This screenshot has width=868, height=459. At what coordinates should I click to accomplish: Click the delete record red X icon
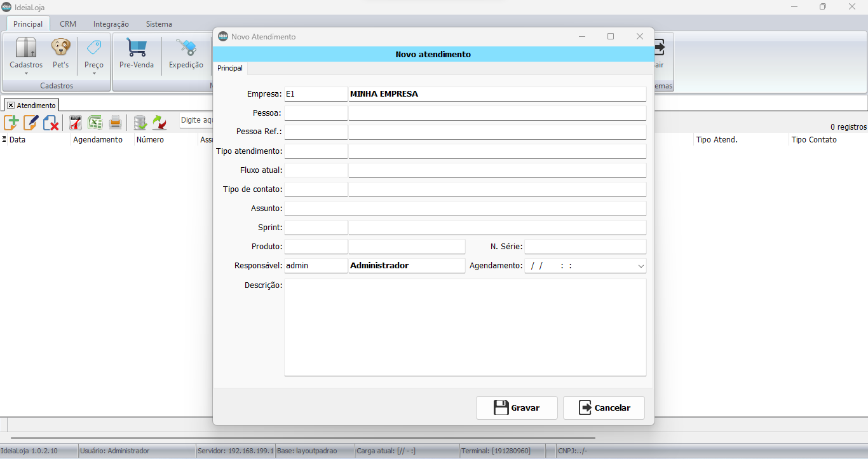coord(51,123)
